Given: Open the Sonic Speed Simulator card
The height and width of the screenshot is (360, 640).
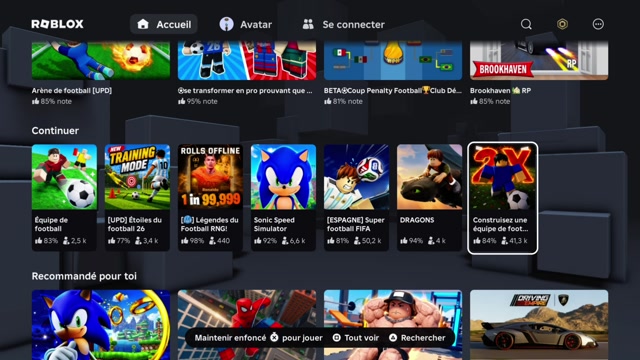Looking at the screenshot, I should pyautogui.click(x=284, y=197).
